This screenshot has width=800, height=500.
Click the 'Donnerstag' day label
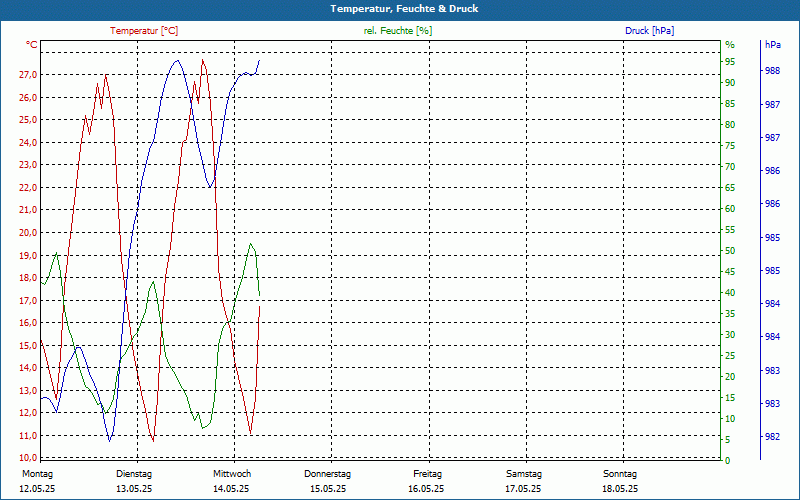[x=328, y=474]
